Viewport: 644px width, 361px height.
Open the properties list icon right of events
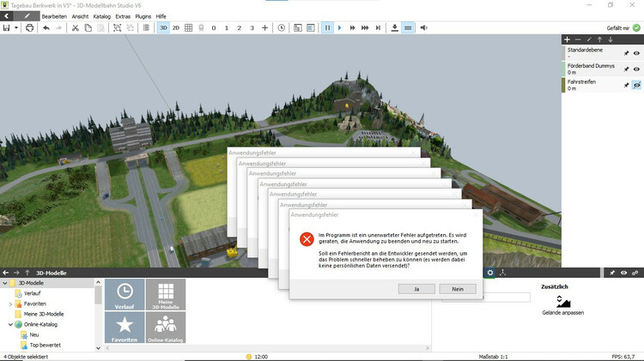coord(311,28)
